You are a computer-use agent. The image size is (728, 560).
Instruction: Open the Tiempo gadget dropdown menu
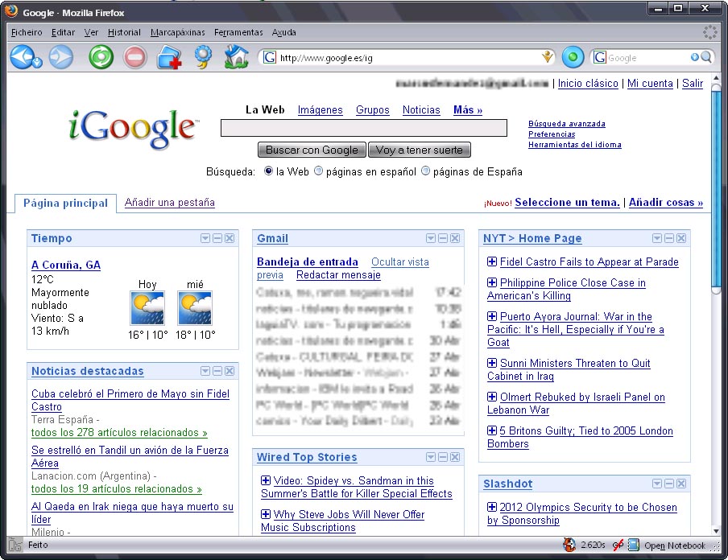pos(205,238)
